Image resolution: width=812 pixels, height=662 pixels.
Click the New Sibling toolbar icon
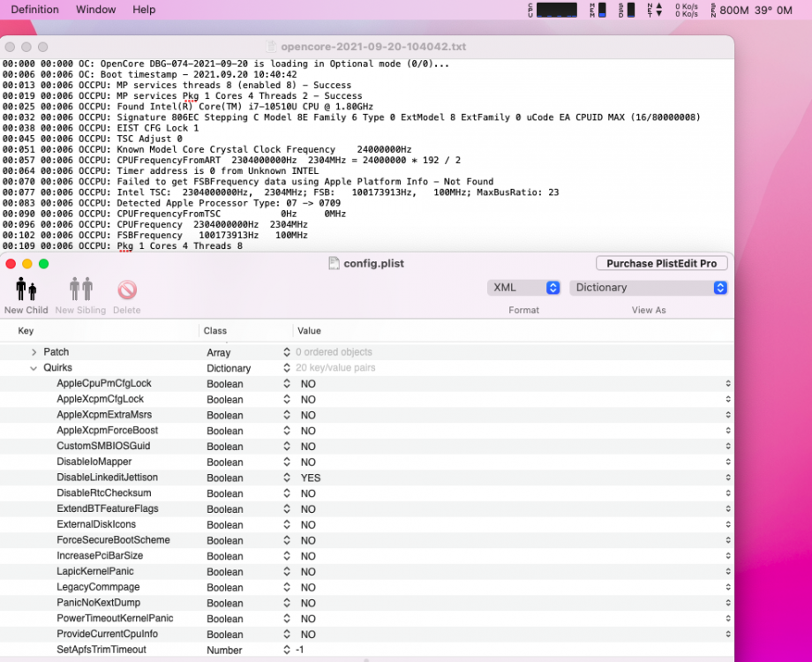coord(81,289)
